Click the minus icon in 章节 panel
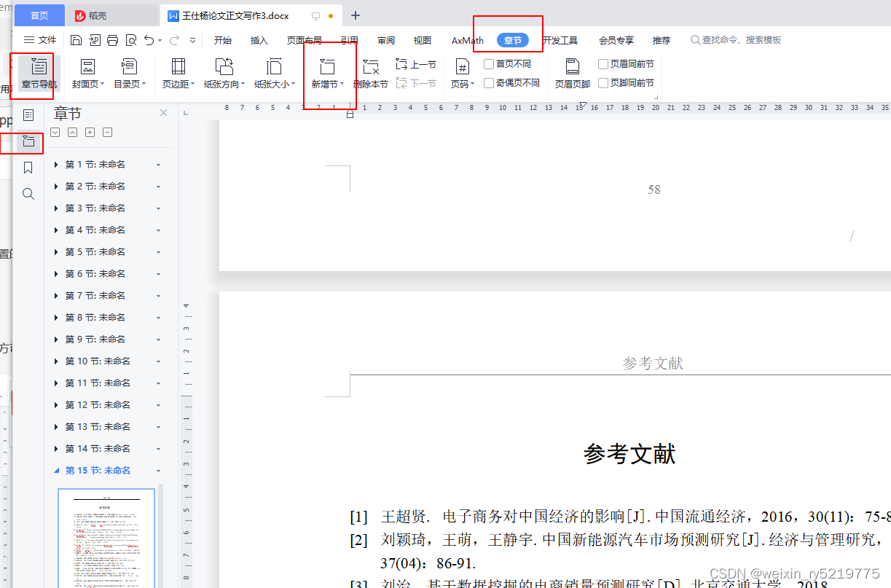The image size is (891, 588). 107,132
